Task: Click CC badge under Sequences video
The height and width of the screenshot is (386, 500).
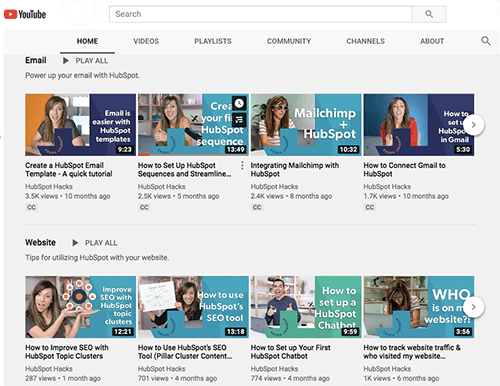Action: pyautogui.click(x=144, y=207)
